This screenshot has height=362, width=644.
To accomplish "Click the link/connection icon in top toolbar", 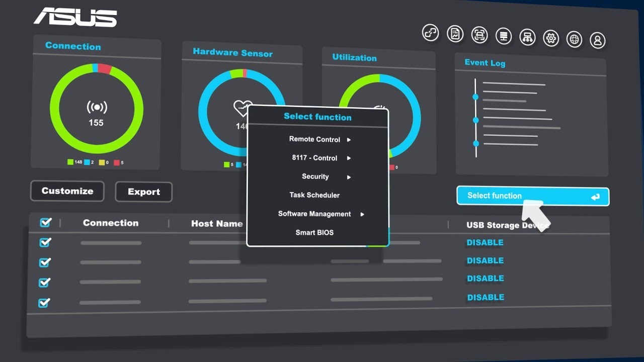I will tap(430, 33).
